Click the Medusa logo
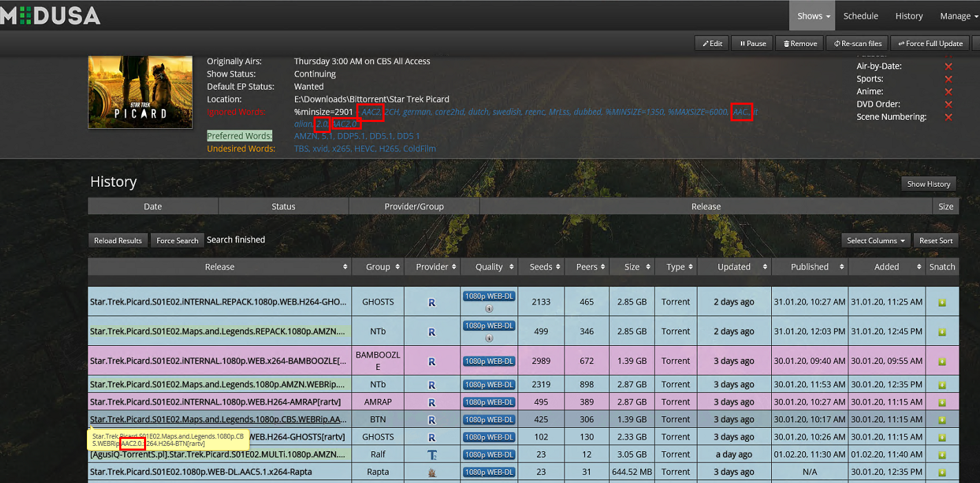The image size is (980, 483). 50,15
